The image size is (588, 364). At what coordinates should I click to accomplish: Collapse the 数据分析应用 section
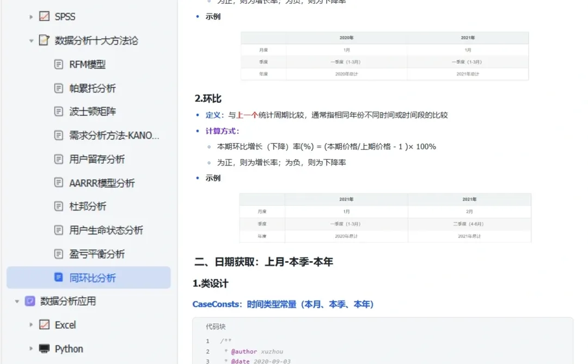[16, 301]
